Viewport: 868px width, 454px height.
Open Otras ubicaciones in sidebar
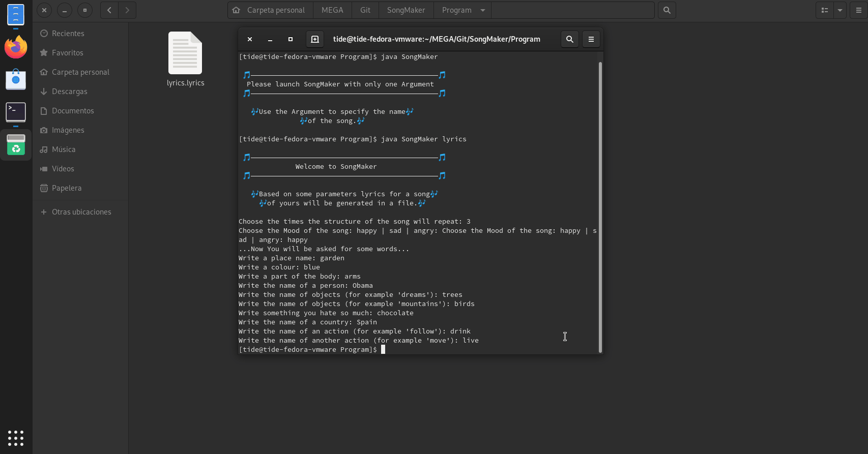pyautogui.click(x=80, y=212)
